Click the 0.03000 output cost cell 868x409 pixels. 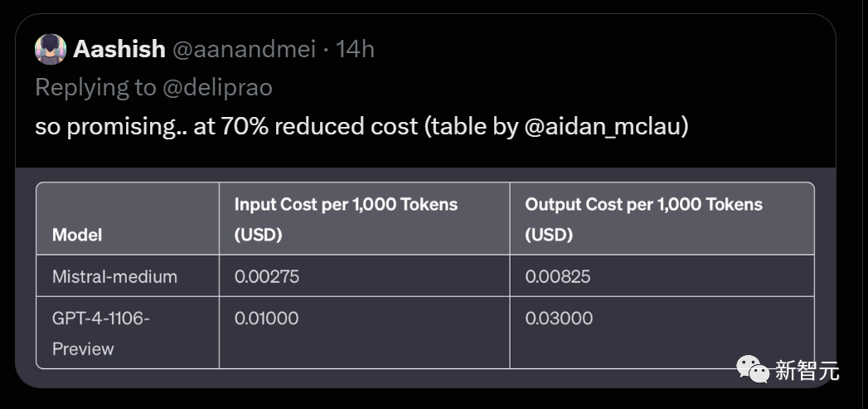point(559,318)
